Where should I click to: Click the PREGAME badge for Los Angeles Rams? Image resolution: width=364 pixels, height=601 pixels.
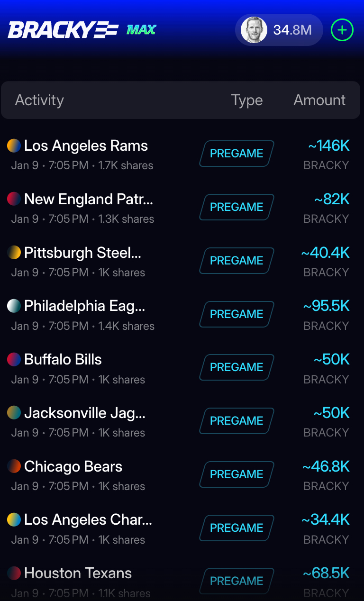(237, 154)
